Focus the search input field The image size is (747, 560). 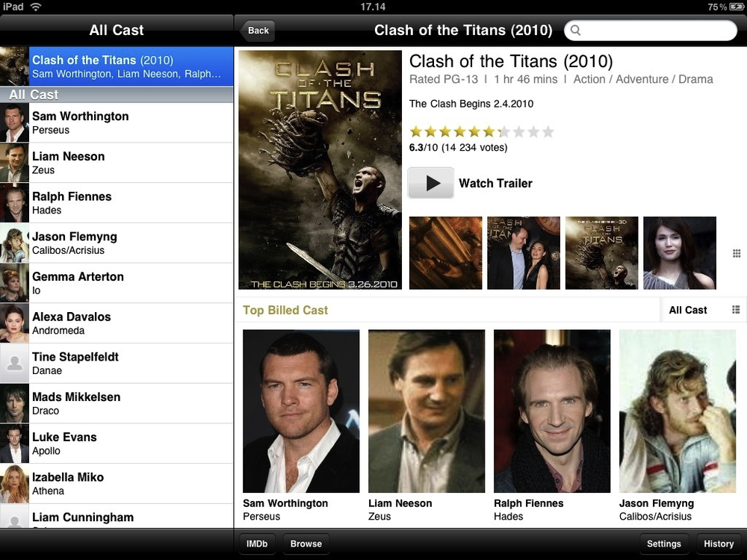[651, 31]
